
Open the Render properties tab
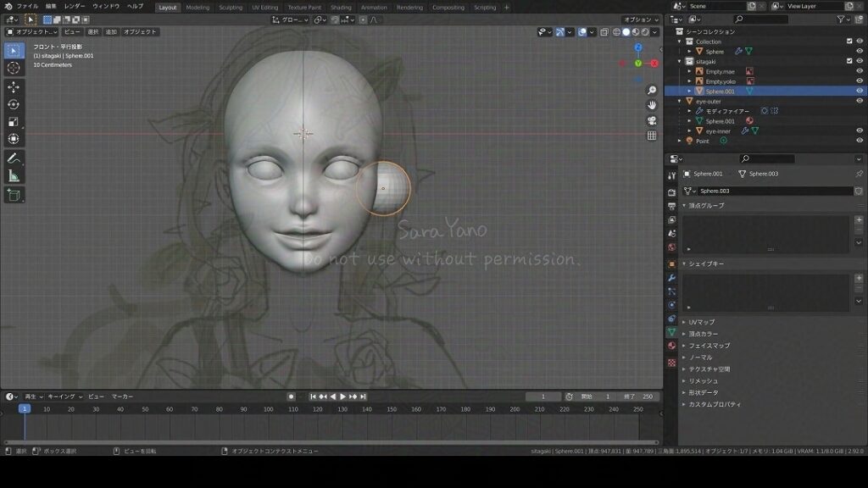point(671,192)
